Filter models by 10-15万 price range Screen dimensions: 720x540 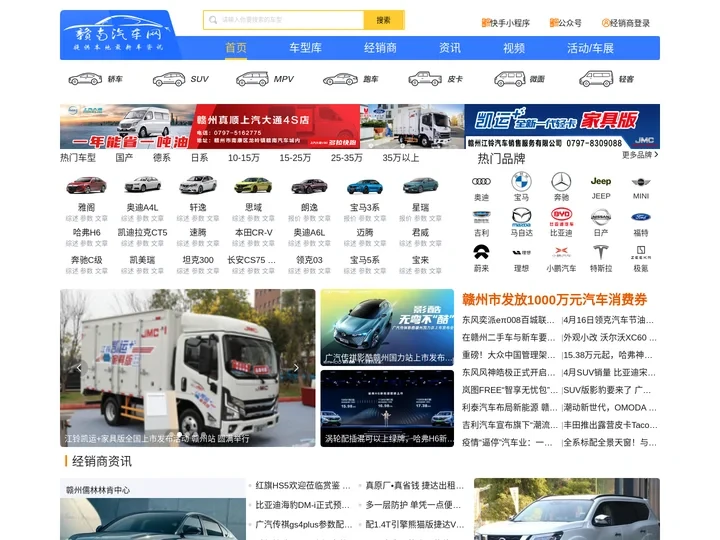pos(244,158)
